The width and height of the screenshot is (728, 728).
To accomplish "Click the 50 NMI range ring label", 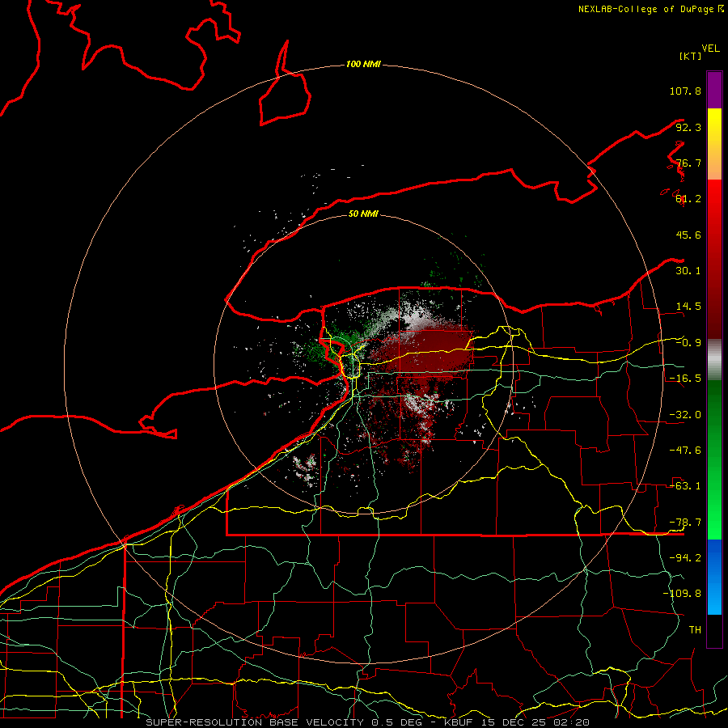I will click(363, 214).
